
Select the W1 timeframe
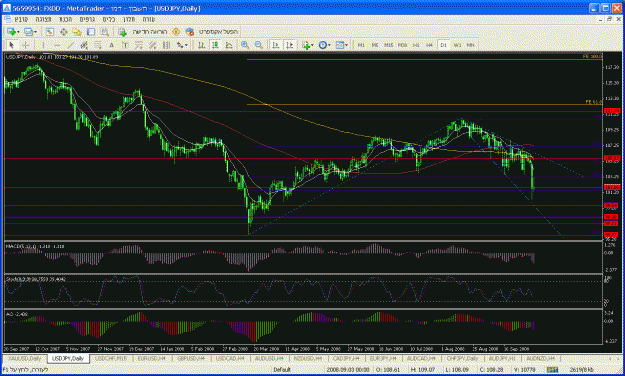(x=457, y=45)
